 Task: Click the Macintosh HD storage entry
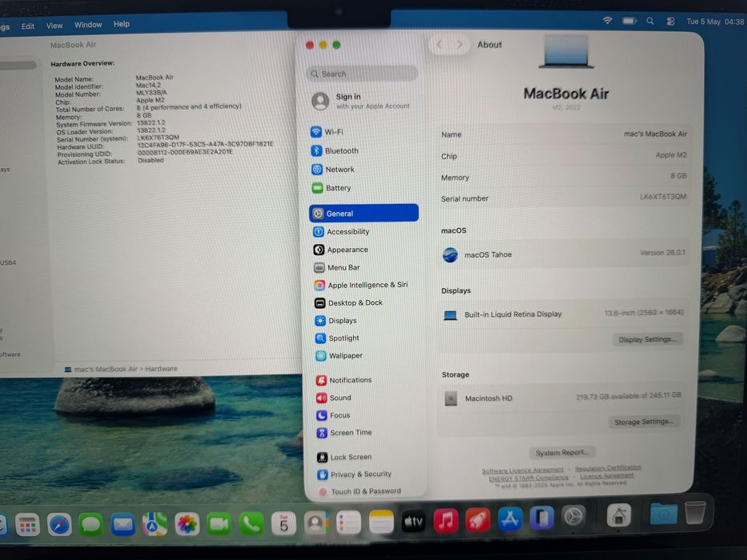[x=562, y=397]
